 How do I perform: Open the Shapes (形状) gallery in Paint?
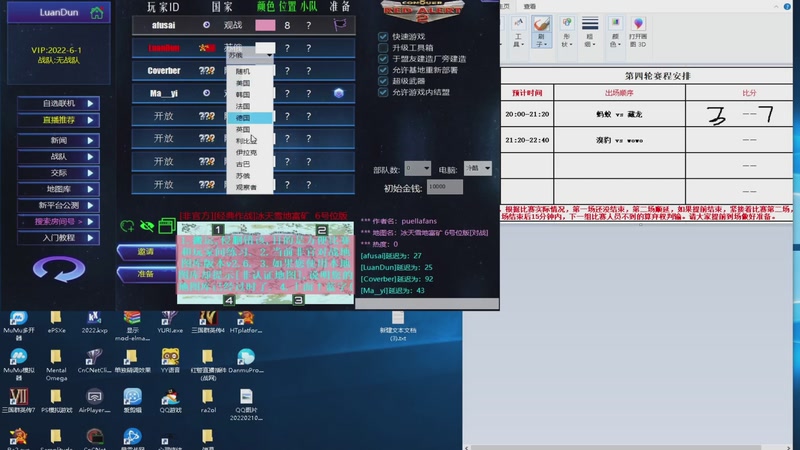[x=566, y=32]
